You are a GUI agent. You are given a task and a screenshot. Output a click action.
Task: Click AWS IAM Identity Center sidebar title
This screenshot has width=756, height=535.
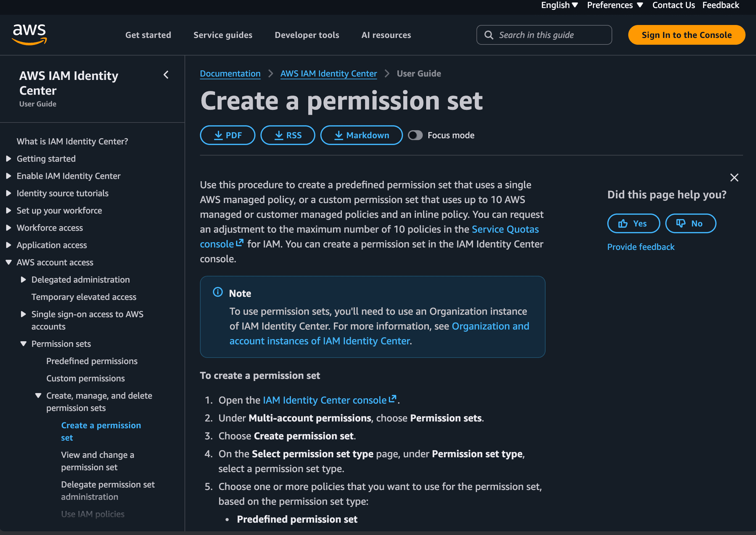point(68,83)
